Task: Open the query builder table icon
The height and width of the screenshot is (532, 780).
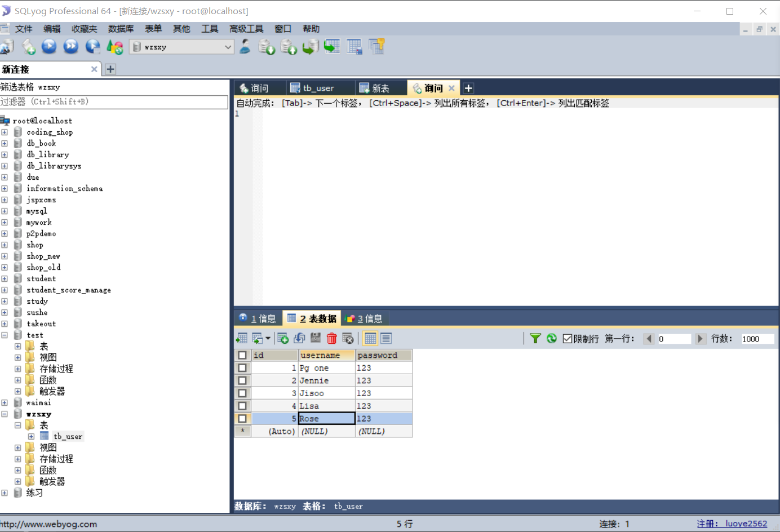Action: (x=354, y=47)
